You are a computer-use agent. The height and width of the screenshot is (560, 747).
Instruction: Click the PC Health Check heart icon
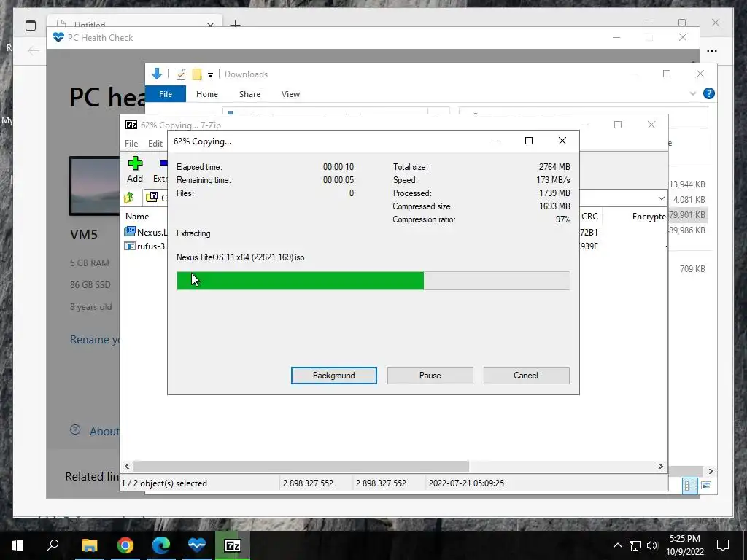click(58, 37)
